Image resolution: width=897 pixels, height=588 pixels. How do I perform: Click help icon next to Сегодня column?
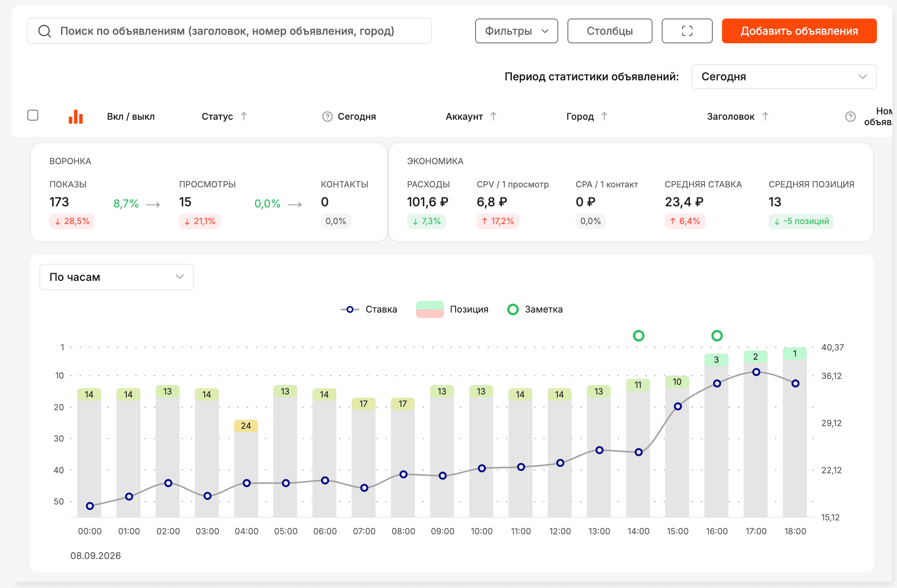tap(327, 117)
